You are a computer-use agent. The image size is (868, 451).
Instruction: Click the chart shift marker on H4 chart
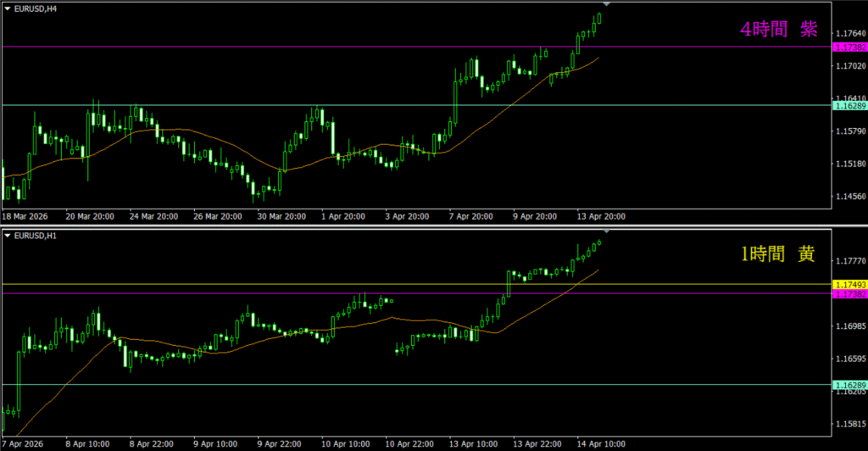coord(605,4)
